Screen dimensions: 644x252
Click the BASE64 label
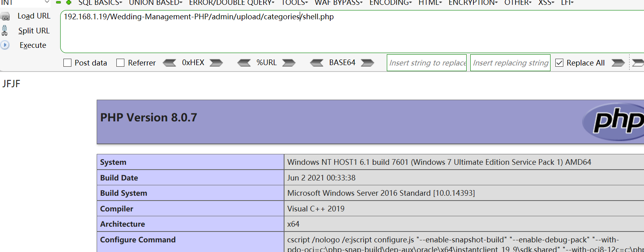point(342,62)
